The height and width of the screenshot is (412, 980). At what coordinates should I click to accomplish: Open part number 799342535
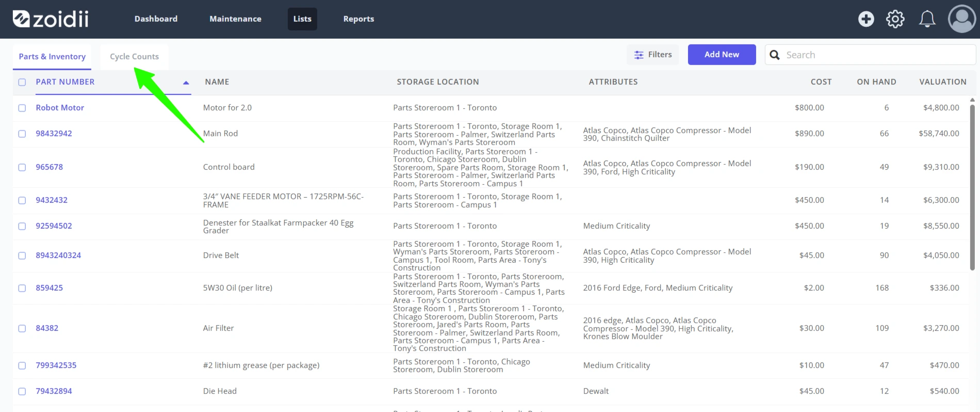tap(56, 366)
